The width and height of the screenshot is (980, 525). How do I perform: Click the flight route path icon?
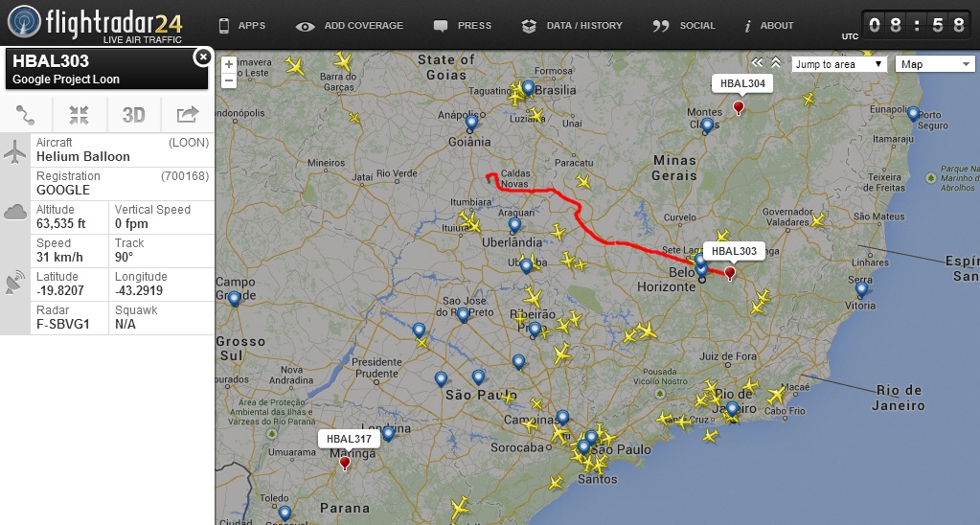pyautogui.click(x=26, y=115)
